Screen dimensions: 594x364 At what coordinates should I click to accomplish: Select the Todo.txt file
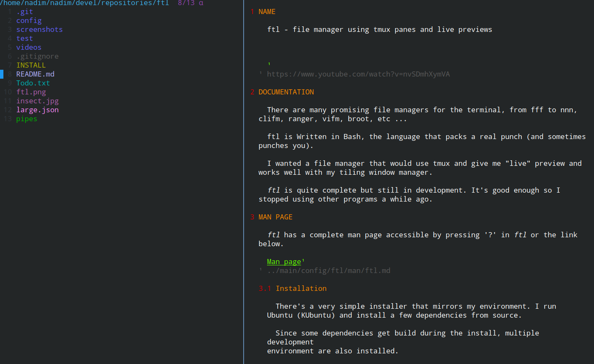(x=33, y=83)
